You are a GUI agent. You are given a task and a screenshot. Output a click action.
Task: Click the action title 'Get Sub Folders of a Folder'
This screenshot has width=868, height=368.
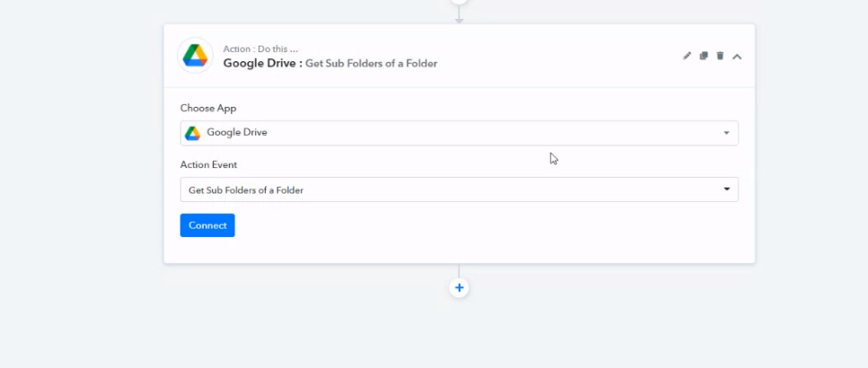(372, 64)
